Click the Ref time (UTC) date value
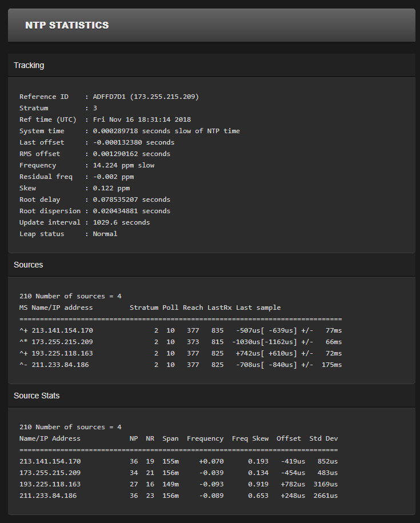Viewport: 420px width, 523px height. click(142, 119)
